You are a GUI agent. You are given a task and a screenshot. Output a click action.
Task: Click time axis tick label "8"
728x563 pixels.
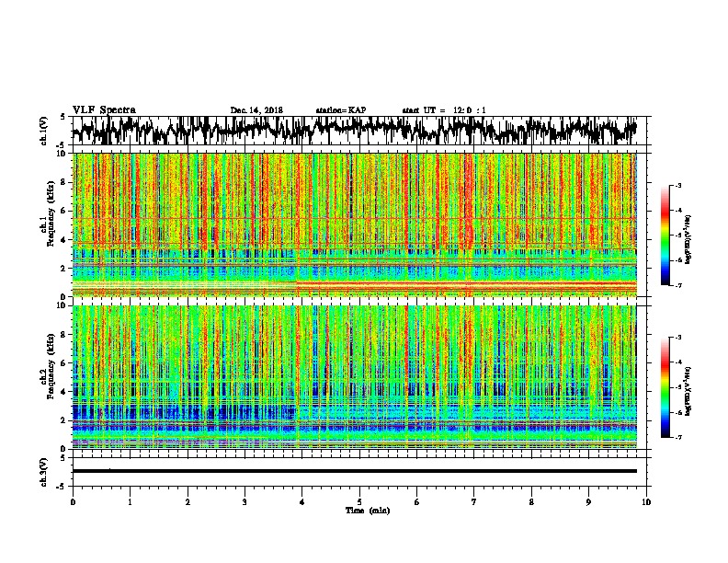(531, 502)
